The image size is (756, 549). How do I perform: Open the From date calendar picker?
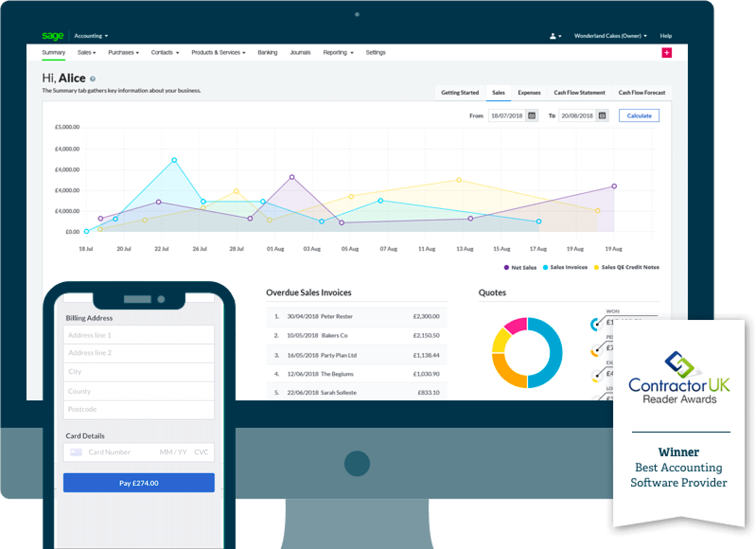[532, 115]
